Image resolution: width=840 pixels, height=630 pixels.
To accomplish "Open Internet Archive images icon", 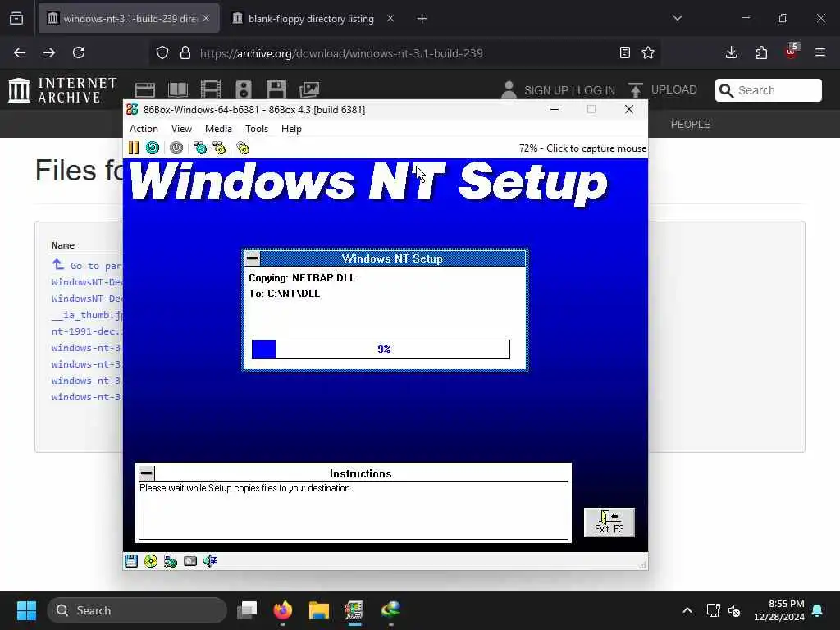I will pos(309,90).
